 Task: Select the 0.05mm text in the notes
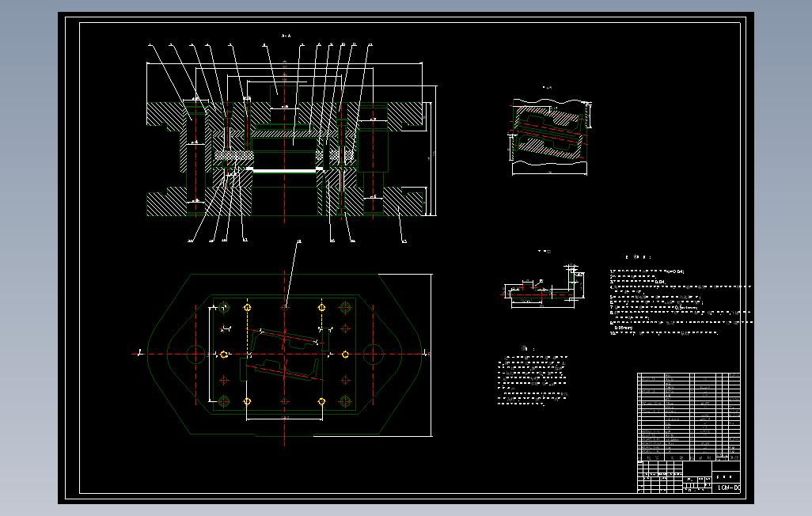(x=624, y=328)
